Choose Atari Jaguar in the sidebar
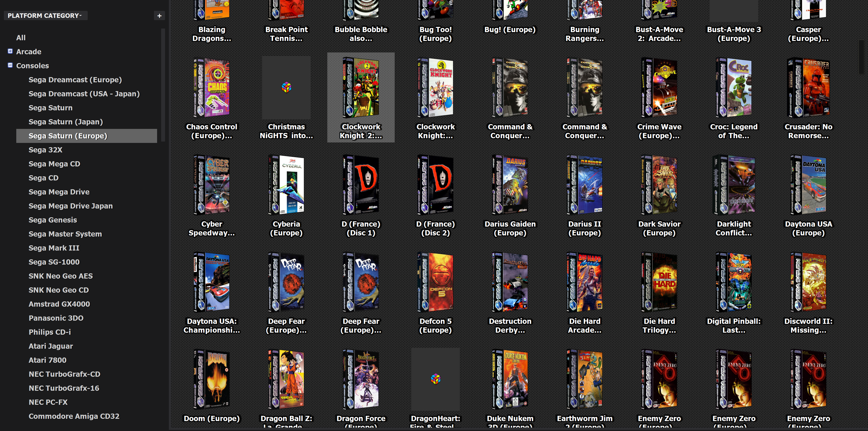Screen dimensions: 868x431 [x=51, y=346]
